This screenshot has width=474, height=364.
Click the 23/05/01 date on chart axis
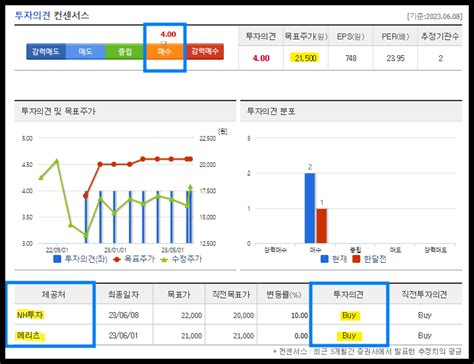tap(172, 250)
